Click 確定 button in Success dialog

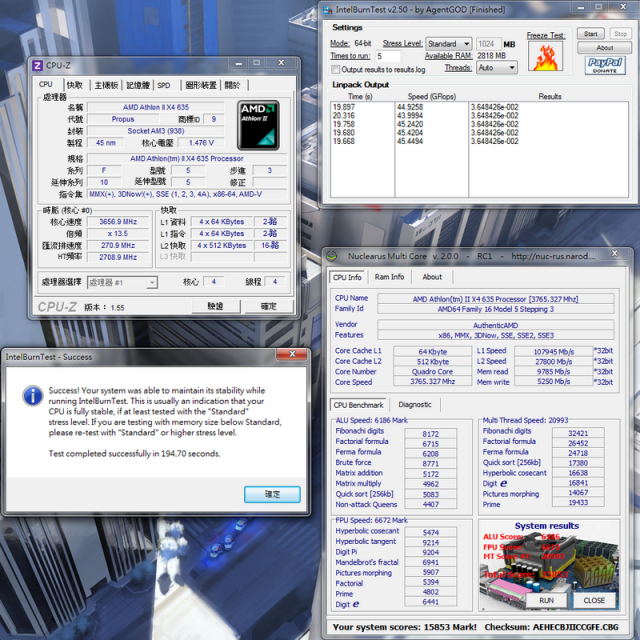(x=272, y=494)
